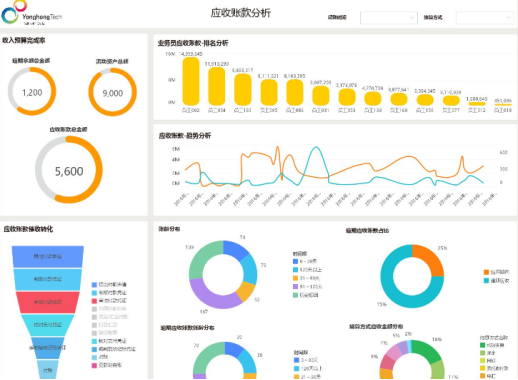
Task: Toggle the purple 91-120 days legend item
Action: tap(307, 286)
